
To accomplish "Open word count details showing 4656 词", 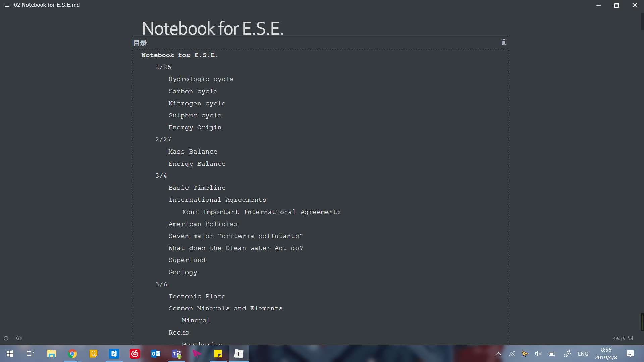I will coord(622,338).
